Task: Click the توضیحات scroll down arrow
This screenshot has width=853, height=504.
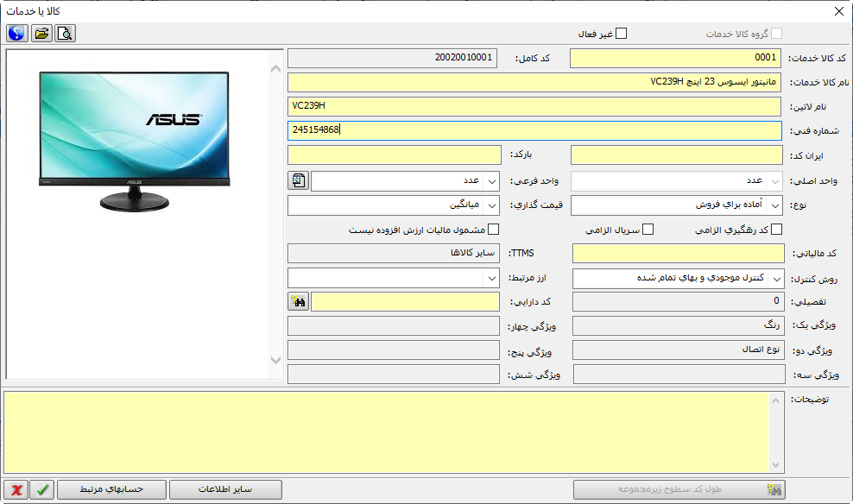Action: coord(776,465)
